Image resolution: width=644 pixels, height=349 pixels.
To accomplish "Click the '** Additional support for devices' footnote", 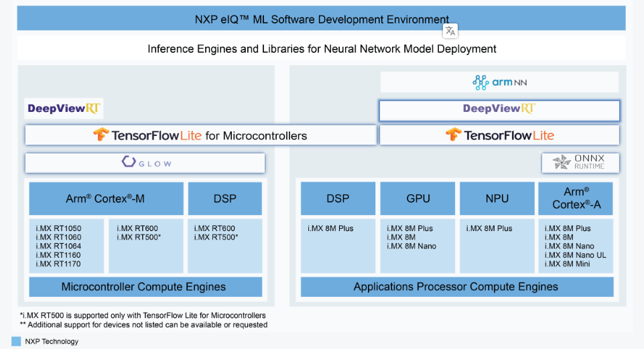I will click(x=144, y=325).
